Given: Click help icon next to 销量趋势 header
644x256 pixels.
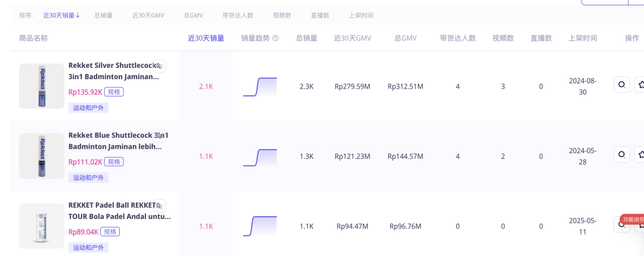Looking at the screenshot, I should pyautogui.click(x=275, y=38).
